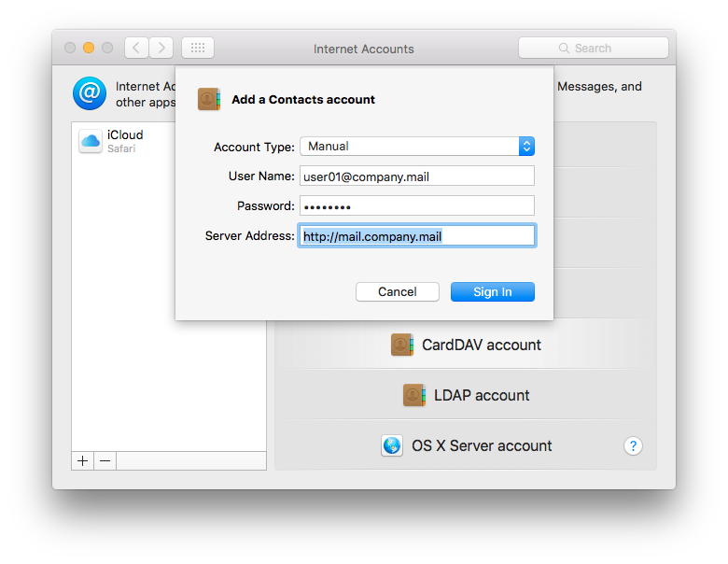Click the LDAP account contacts icon
Image resolution: width=728 pixels, height=564 pixels.
(x=414, y=395)
